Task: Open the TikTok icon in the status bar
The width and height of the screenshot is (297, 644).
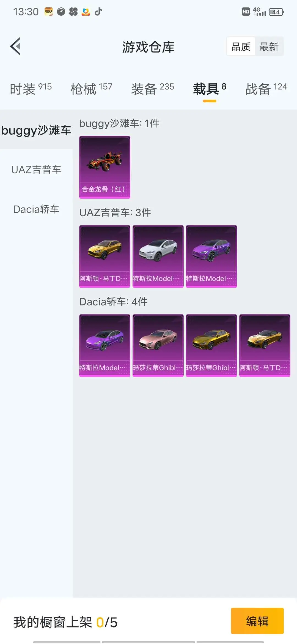Action: 98,12
